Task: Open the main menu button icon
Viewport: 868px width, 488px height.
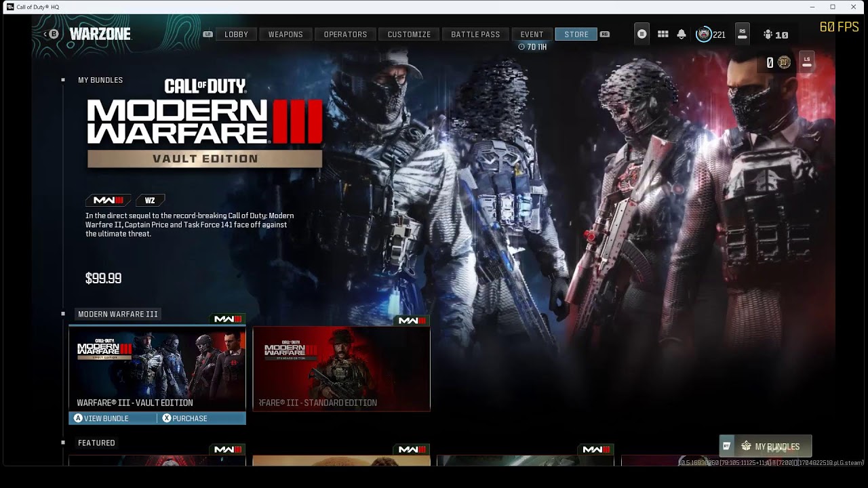Action: [642, 34]
